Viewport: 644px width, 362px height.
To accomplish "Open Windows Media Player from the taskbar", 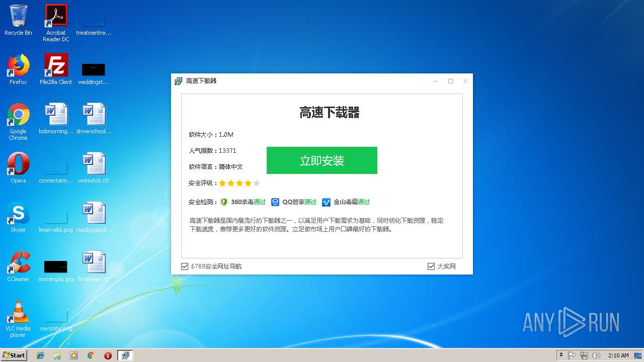I will click(74, 355).
